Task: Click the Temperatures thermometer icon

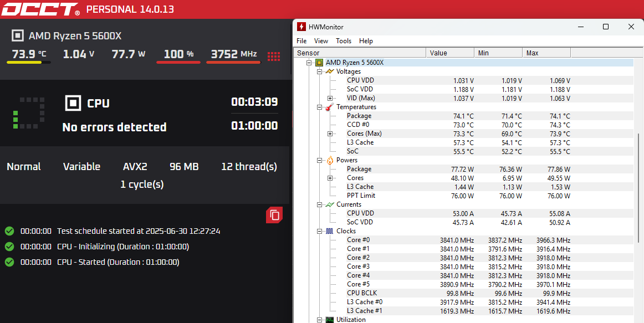Action: tap(329, 107)
